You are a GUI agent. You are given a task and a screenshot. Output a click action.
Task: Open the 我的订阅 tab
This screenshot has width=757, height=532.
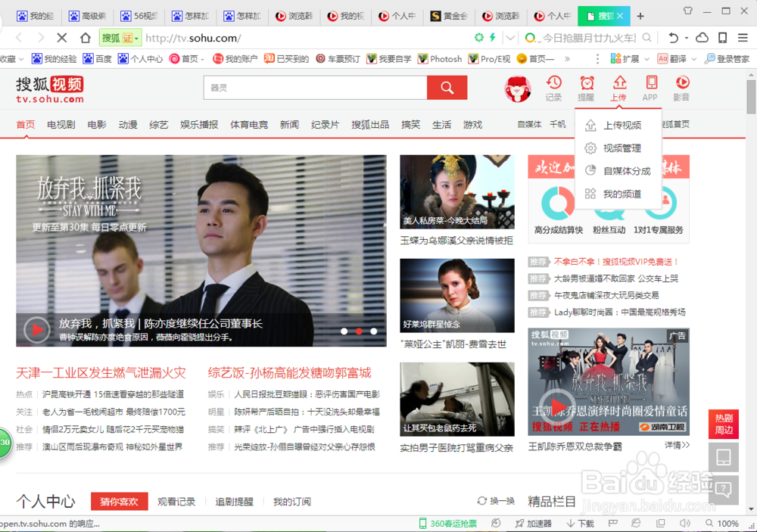(x=292, y=502)
